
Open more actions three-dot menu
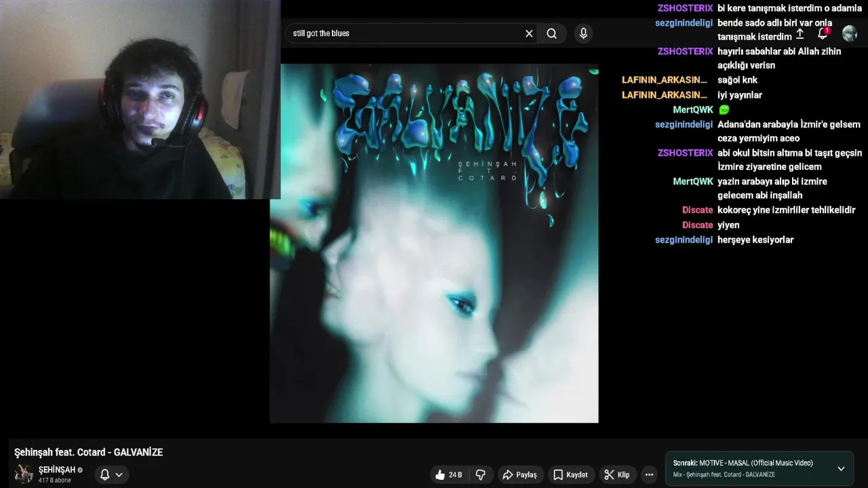tap(649, 474)
